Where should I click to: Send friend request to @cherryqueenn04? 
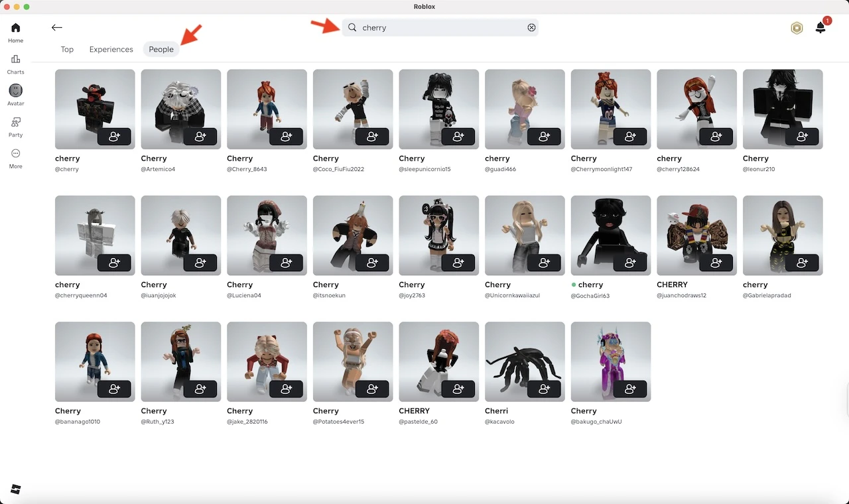pos(114,263)
